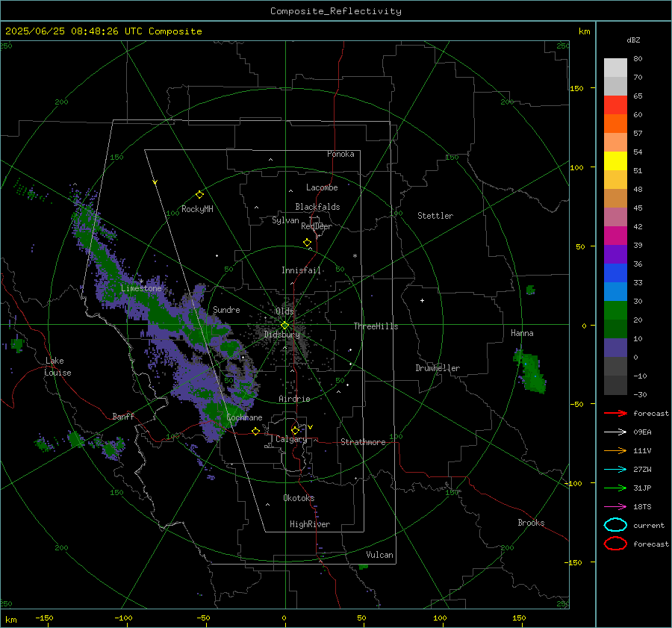The image size is (672, 628).
Task: Click the yellow radar-center diamond above Didsbury
Action: [285, 326]
